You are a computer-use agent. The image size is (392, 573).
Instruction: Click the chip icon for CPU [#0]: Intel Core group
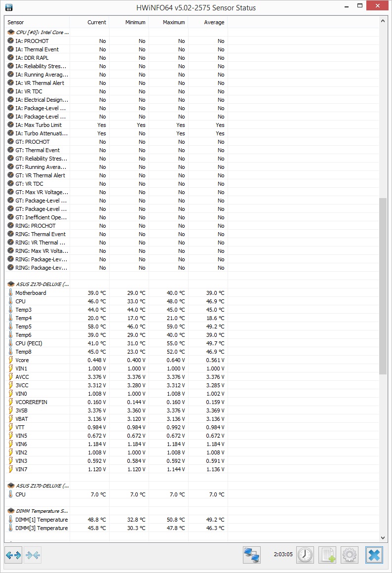11,32
